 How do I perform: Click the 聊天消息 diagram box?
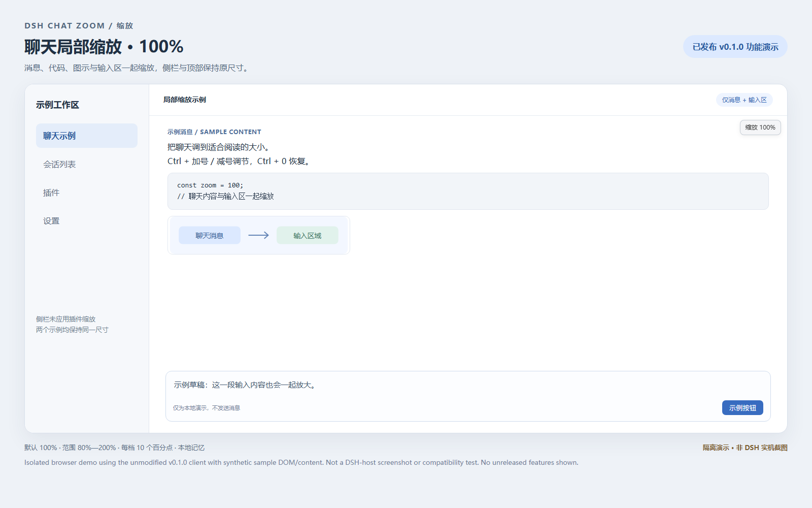click(x=210, y=235)
